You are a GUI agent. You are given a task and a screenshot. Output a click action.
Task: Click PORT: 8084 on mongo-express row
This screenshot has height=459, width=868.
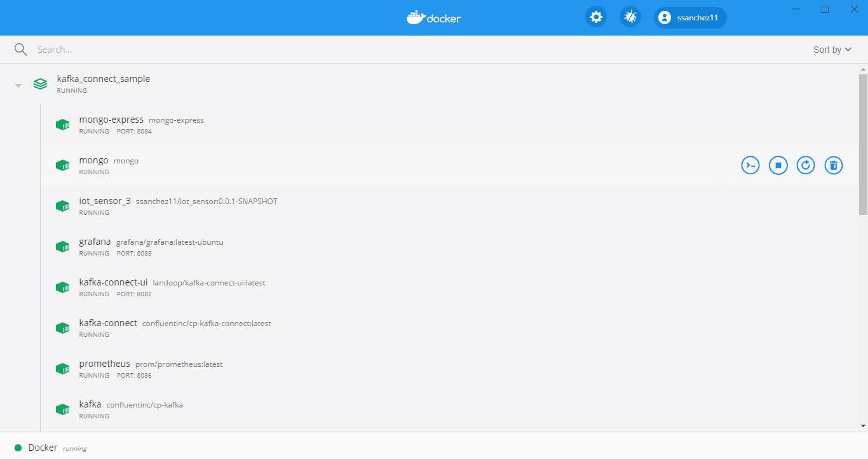pyautogui.click(x=134, y=132)
